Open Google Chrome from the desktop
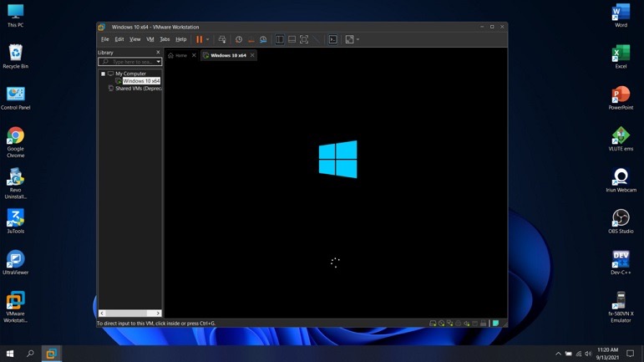Viewport: 644px width, 362px height. tap(15, 136)
